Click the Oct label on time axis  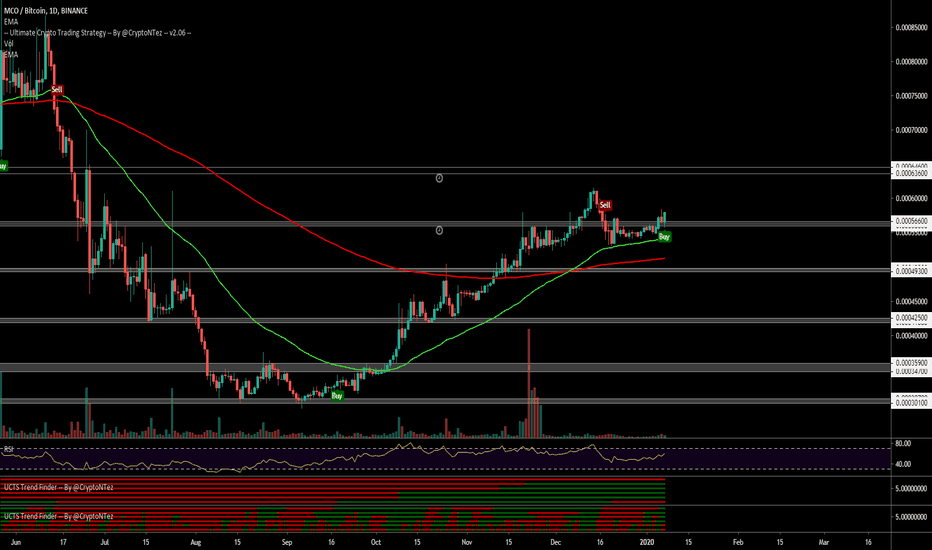pos(375,542)
